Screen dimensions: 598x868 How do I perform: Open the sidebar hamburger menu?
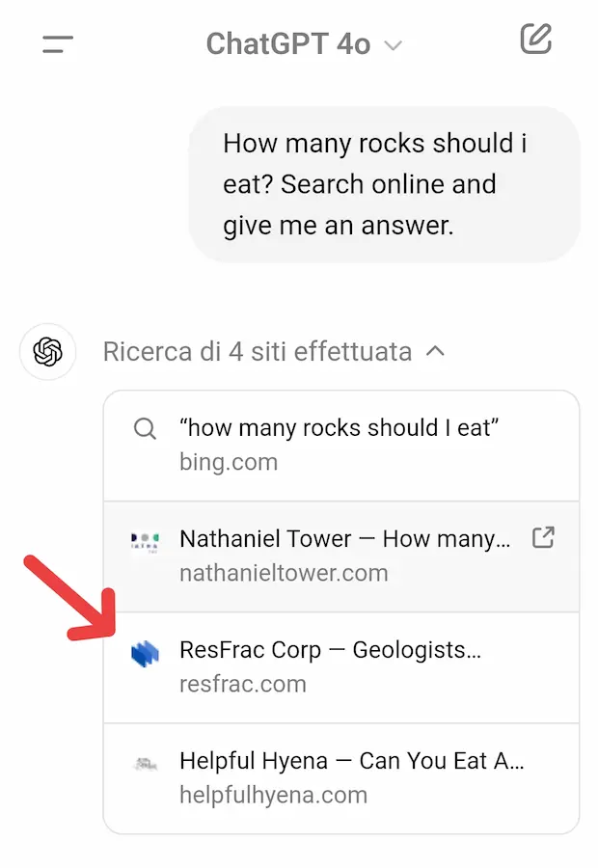(x=56, y=42)
